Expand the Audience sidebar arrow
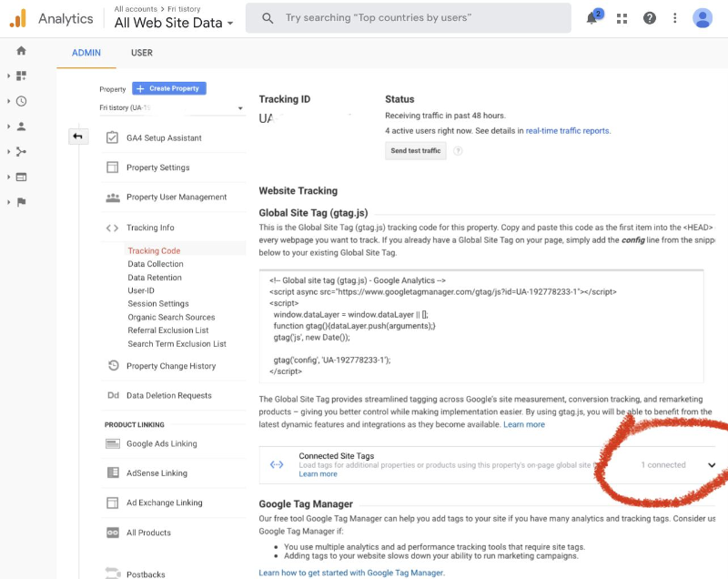728x579 pixels. (x=8, y=127)
